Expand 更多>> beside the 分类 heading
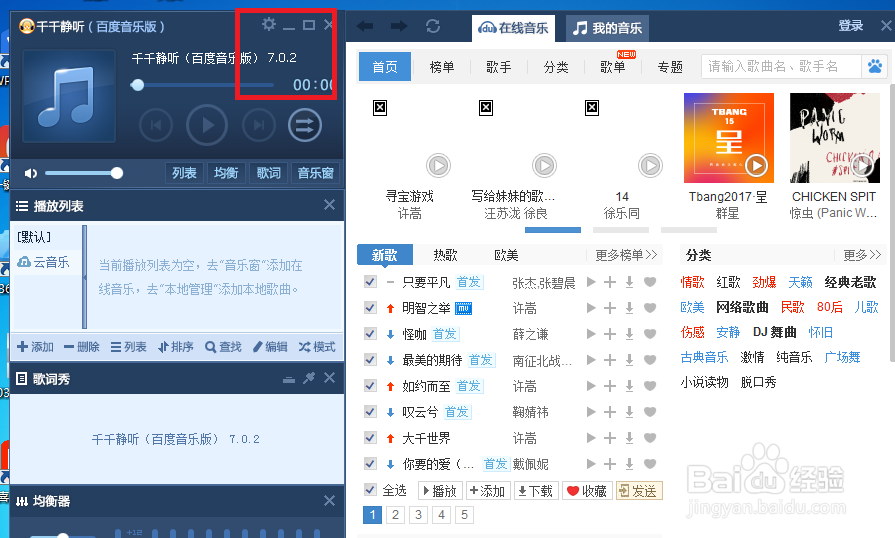 [862, 255]
